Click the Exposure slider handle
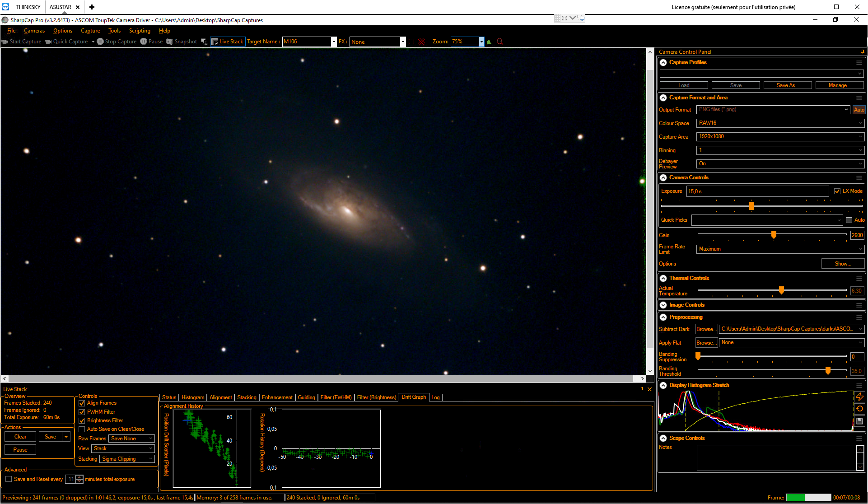 [x=751, y=206]
